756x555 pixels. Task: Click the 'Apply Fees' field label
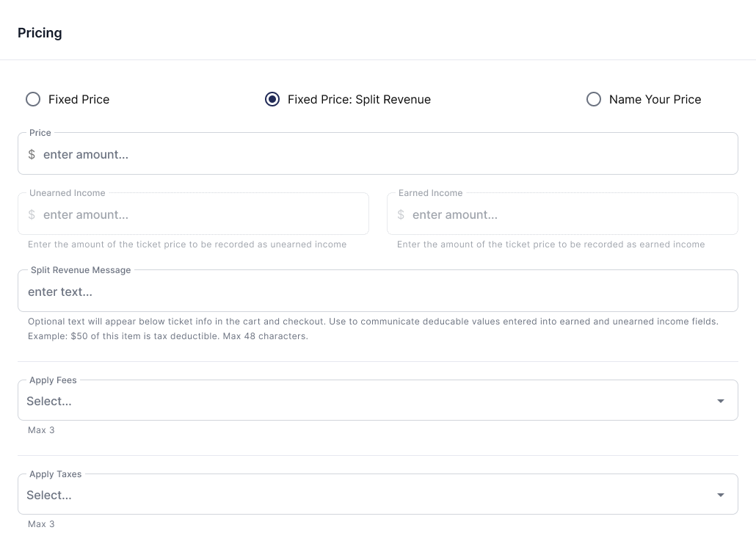tap(53, 380)
